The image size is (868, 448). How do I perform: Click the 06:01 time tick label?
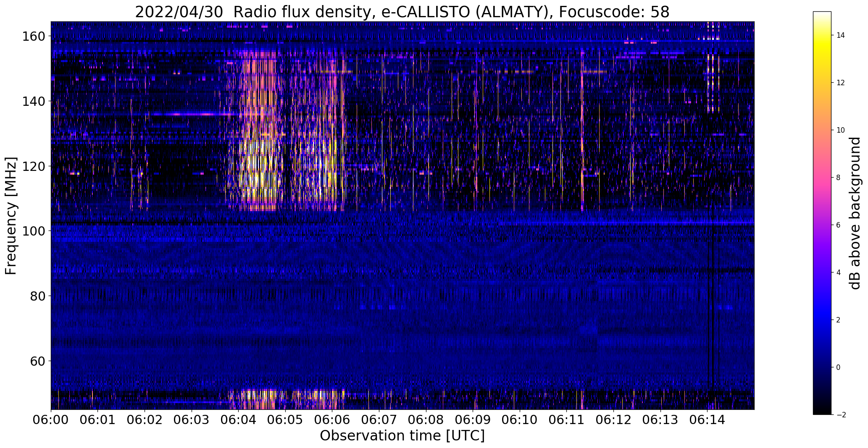[98, 419]
